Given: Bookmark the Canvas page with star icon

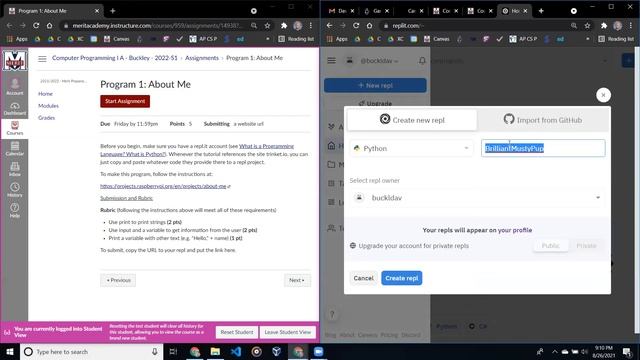Looking at the screenshot, I should 267,25.
